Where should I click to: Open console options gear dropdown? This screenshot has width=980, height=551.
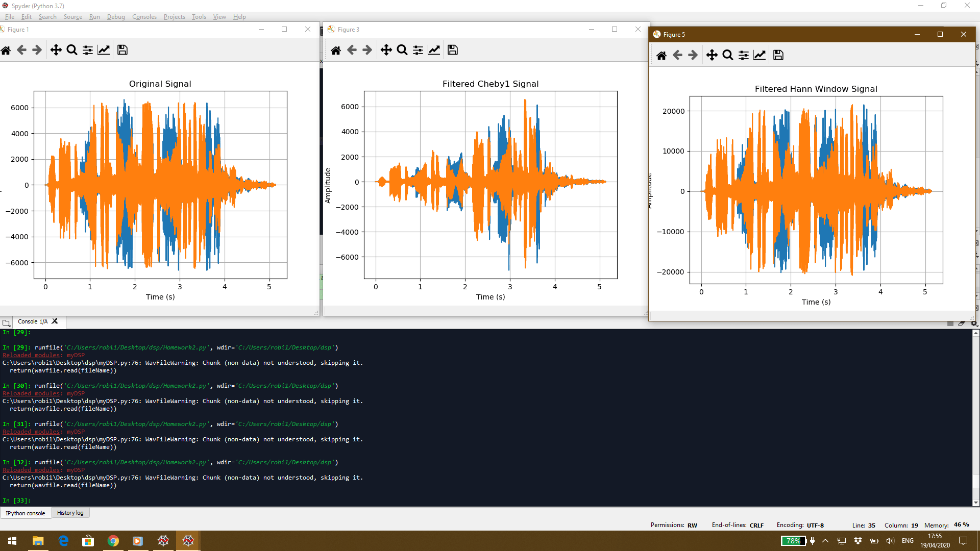coord(974,323)
